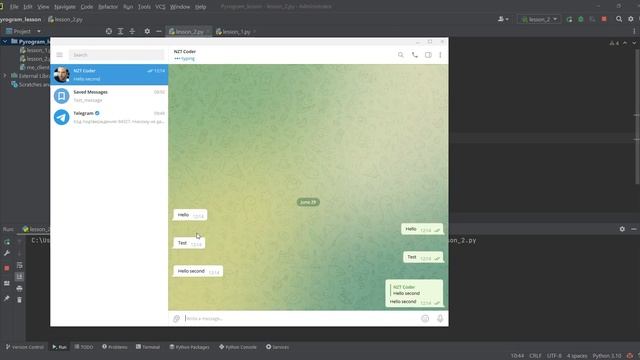
Task: Stop the running script in toolbar
Action: (604, 19)
